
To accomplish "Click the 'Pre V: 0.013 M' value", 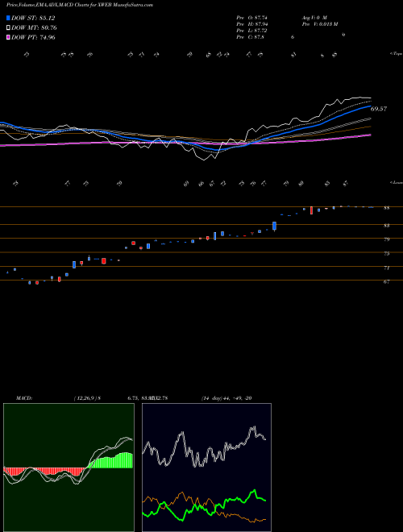I will pos(319,24).
